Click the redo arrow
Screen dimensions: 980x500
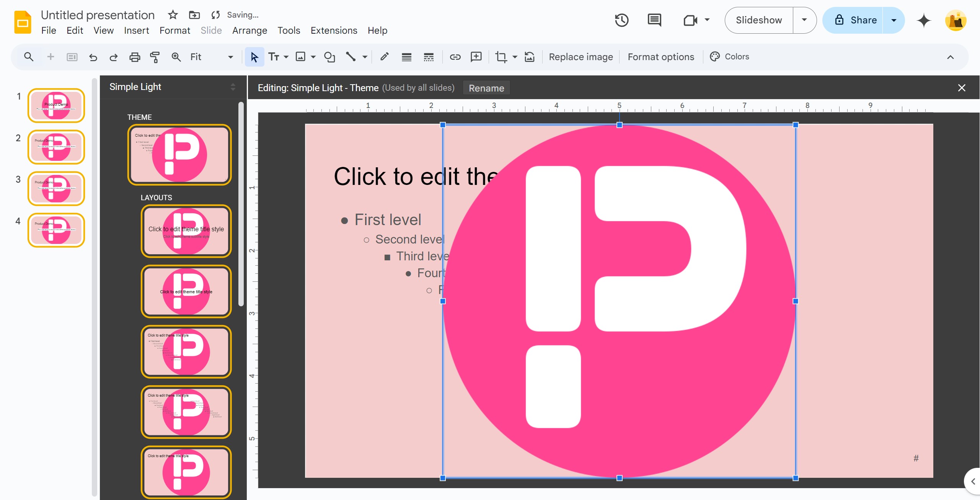click(x=114, y=57)
